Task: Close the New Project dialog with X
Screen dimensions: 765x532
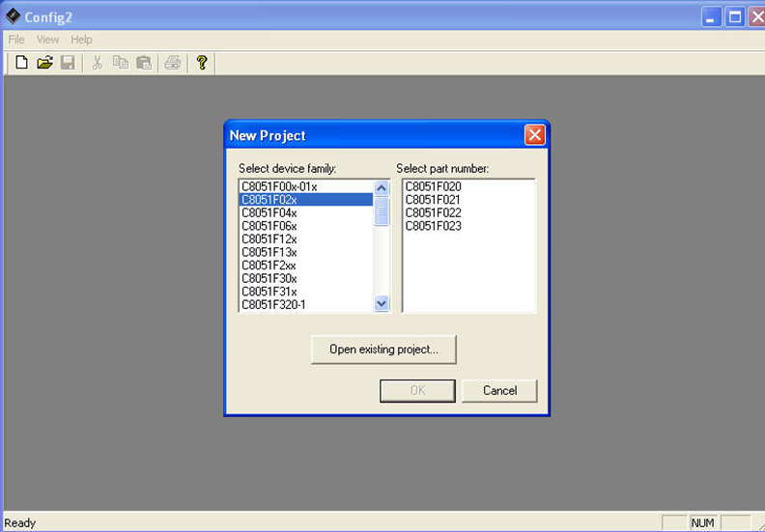Action: point(535,135)
